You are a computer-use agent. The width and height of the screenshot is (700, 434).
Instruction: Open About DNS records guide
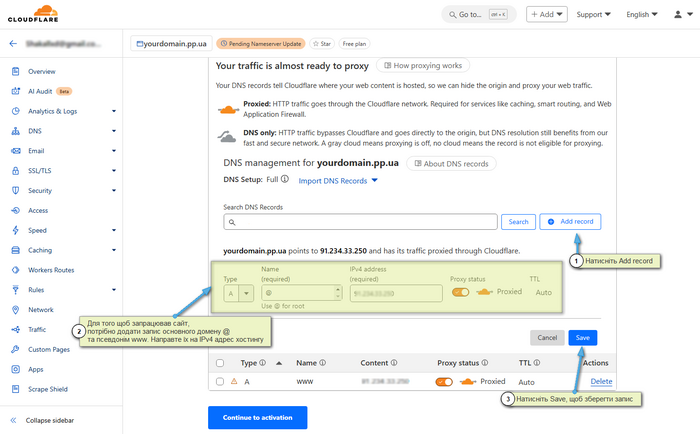[451, 164]
